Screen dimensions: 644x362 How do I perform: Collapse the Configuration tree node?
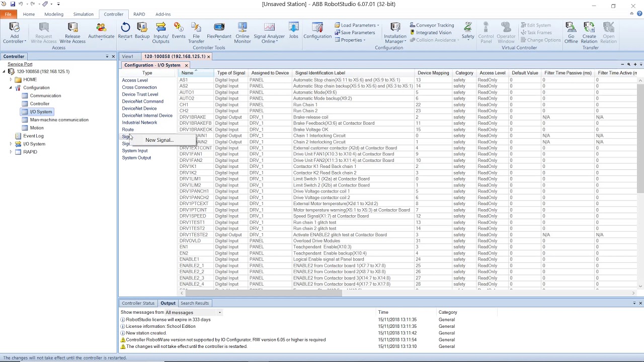11,87
